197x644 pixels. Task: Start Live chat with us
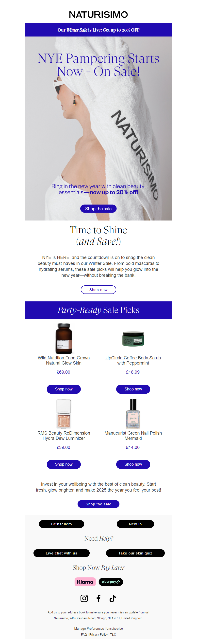[x=61, y=553]
